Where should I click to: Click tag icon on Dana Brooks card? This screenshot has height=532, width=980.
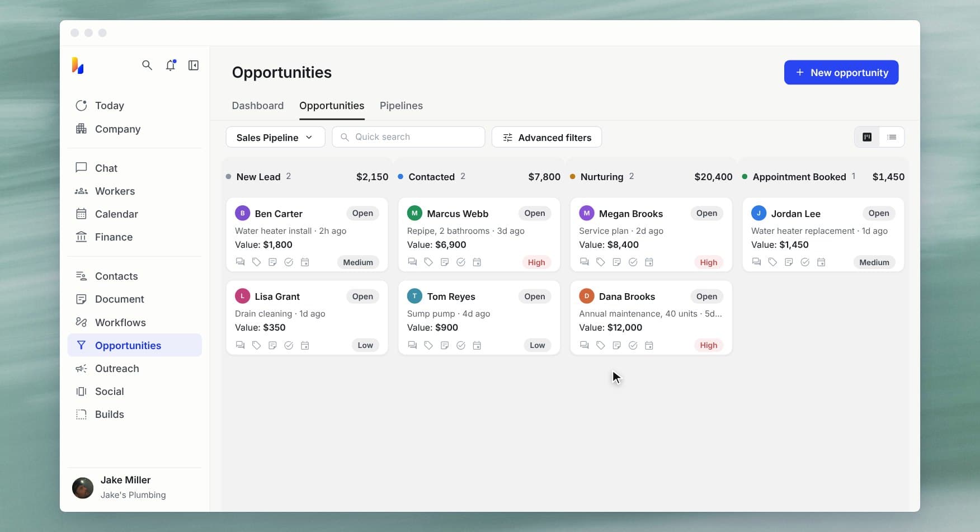pyautogui.click(x=600, y=345)
